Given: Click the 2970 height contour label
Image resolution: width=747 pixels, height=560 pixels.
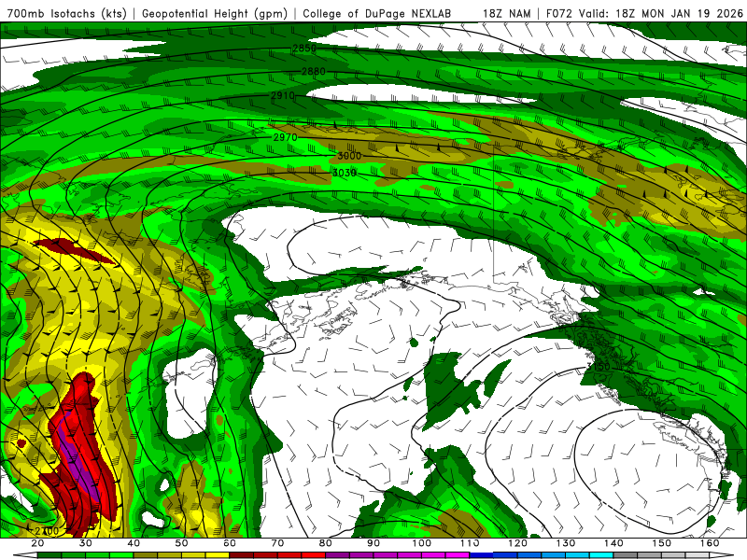Looking at the screenshot, I should point(285,137).
